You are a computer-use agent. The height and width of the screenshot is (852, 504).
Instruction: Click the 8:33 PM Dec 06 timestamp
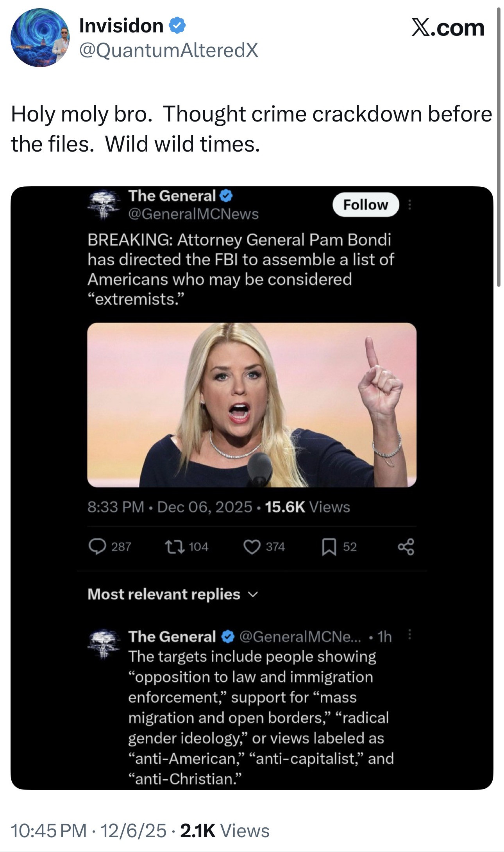point(170,507)
